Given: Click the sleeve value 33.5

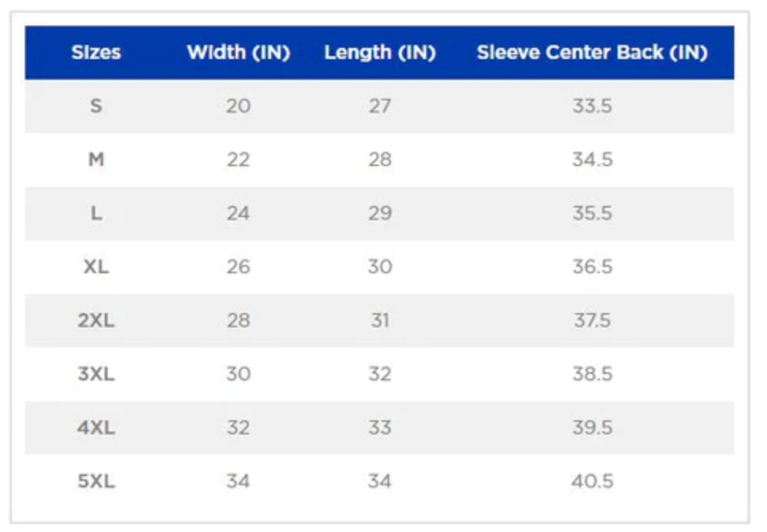Looking at the screenshot, I should (x=592, y=106).
